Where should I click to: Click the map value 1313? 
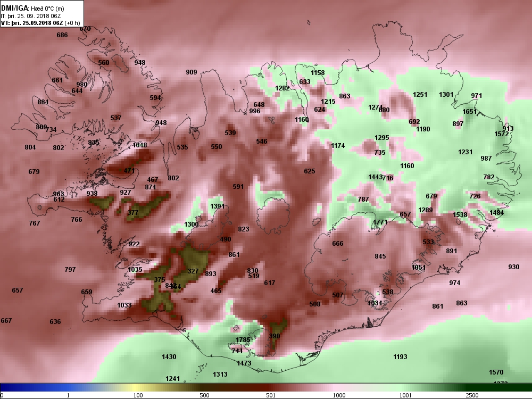coord(220,374)
